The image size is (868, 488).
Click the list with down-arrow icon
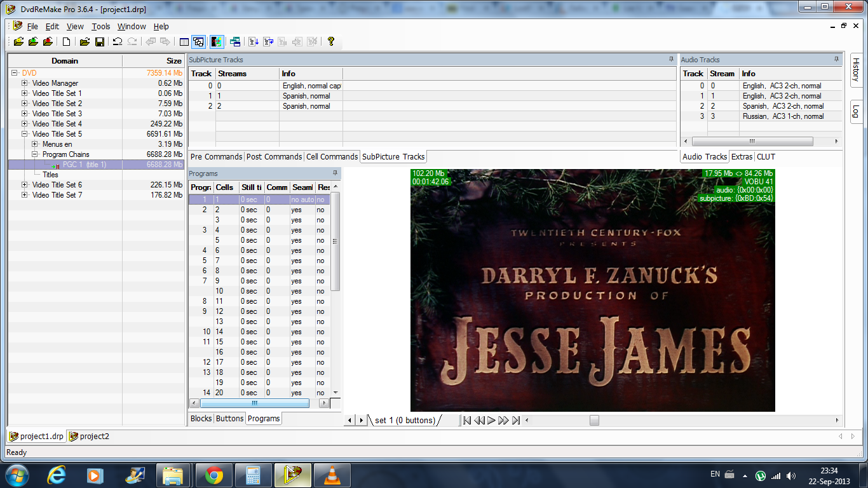(254, 42)
